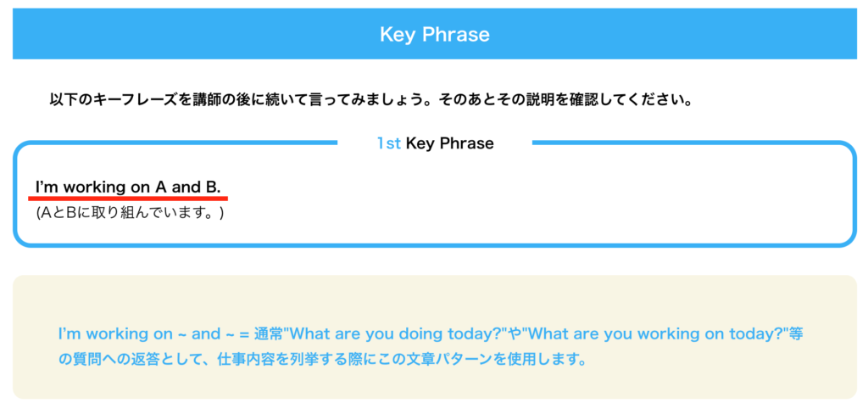The height and width of the screenshot is (420, 868).
Task: Click the "Key Phrase" title text
Action: click(x=435, y=34)
